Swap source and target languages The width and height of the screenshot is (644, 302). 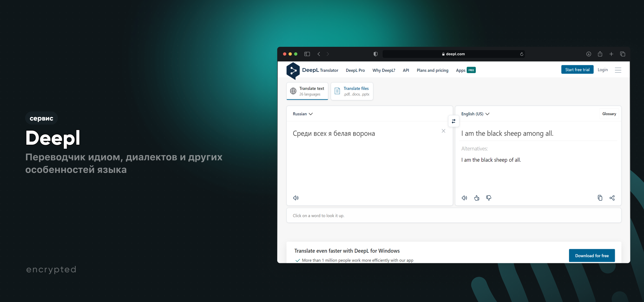click(x=453, y=121)
